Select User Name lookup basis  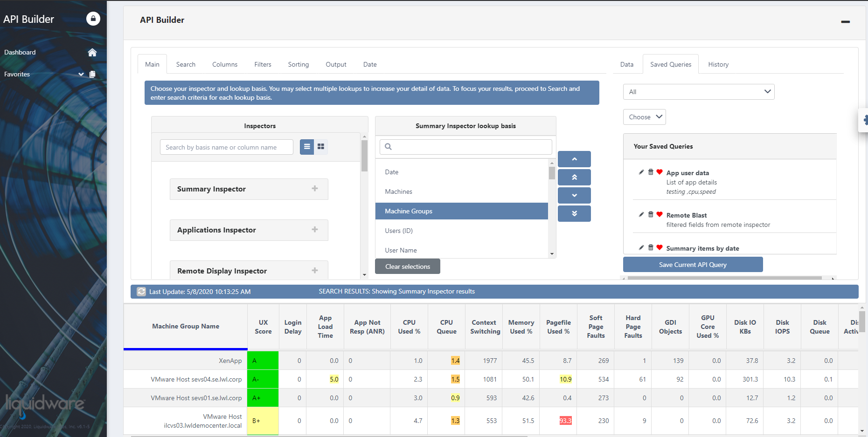[462, 250]
